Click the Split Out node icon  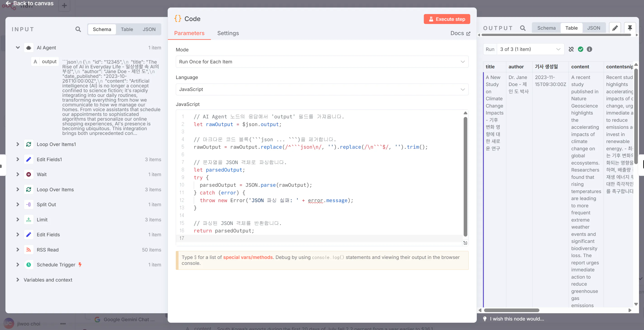tap(29, 205)
